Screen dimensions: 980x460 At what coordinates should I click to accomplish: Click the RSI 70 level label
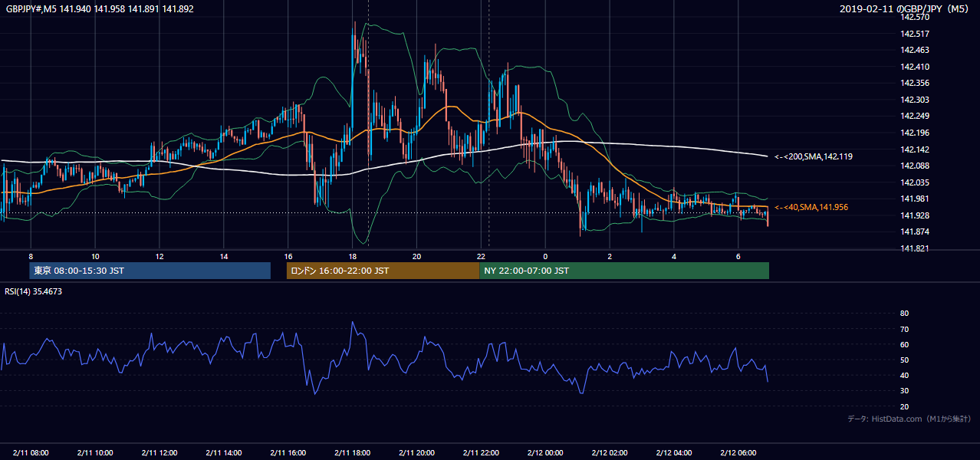point(904,329)
